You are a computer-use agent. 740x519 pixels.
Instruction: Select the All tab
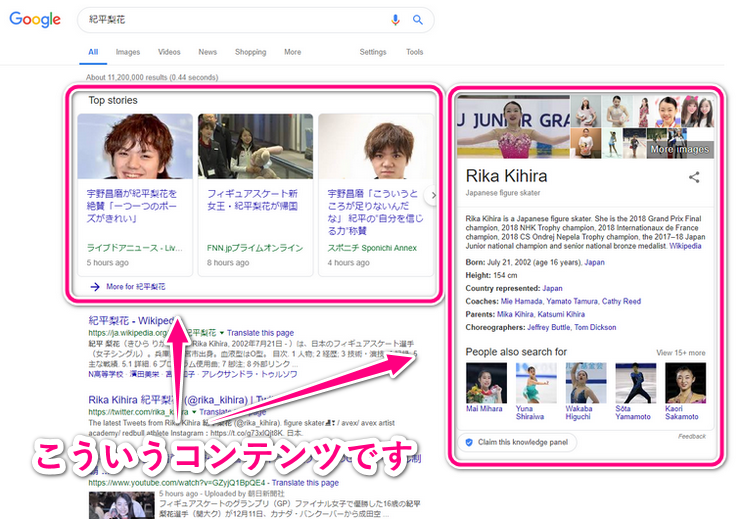(x=93, y=52)
